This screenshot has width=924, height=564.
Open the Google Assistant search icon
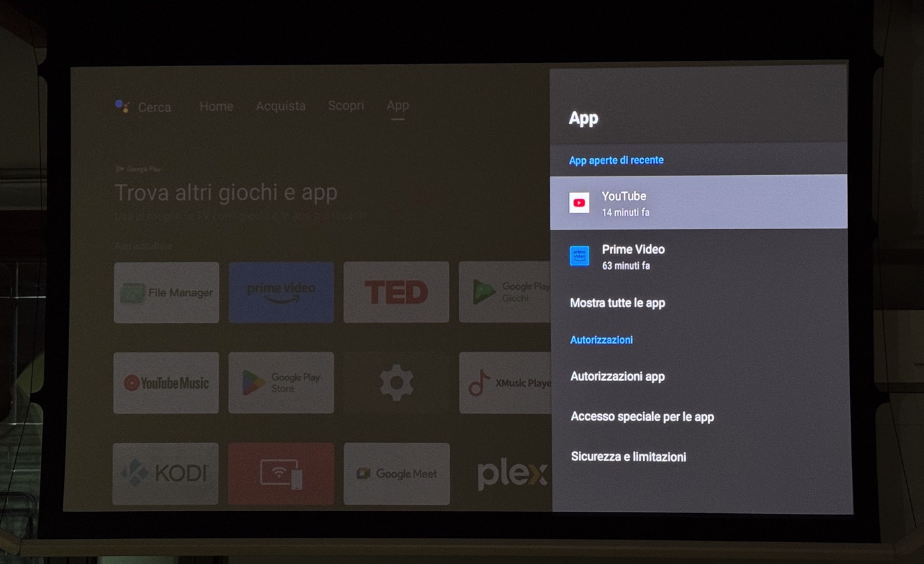click(x=121, y=106)
